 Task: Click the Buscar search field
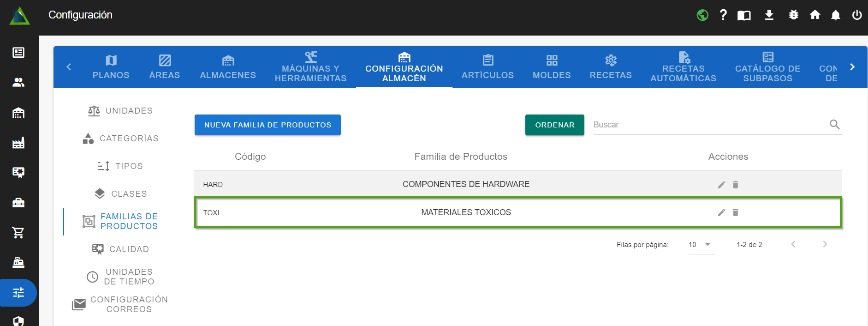point(708,125)
